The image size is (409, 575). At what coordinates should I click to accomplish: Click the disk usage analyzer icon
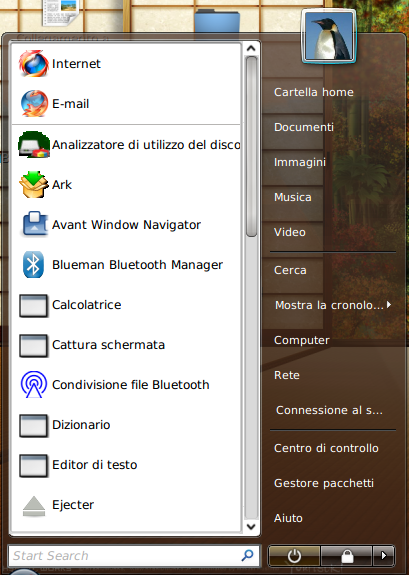tap(34, 144)
